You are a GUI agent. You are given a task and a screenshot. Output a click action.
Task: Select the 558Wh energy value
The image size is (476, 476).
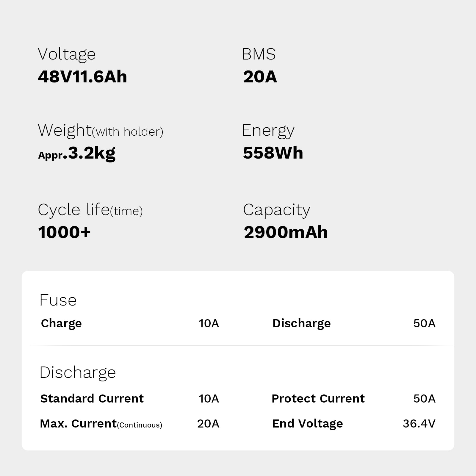coord(273,153)
